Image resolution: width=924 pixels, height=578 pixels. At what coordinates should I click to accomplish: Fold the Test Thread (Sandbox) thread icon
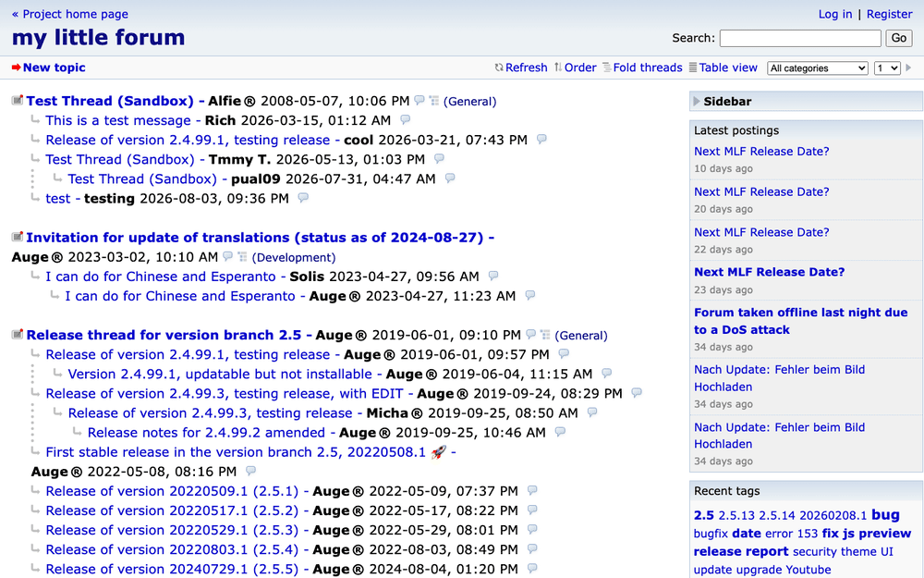point(17,100)
